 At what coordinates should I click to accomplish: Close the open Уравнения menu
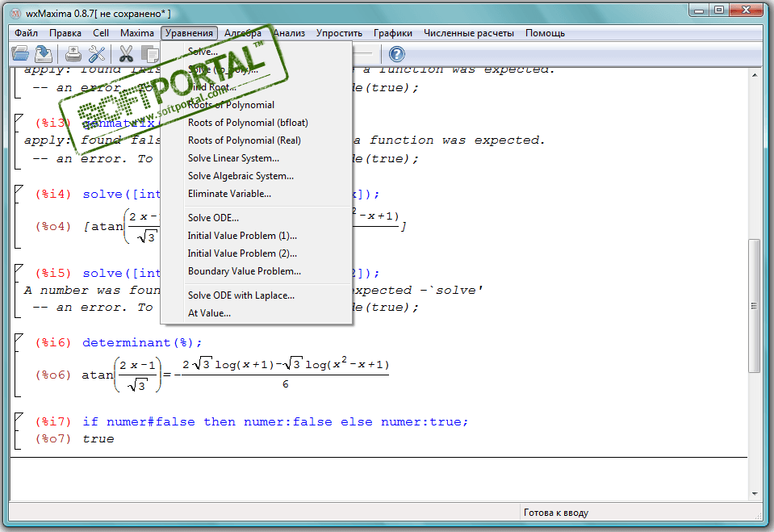point(189,33)
